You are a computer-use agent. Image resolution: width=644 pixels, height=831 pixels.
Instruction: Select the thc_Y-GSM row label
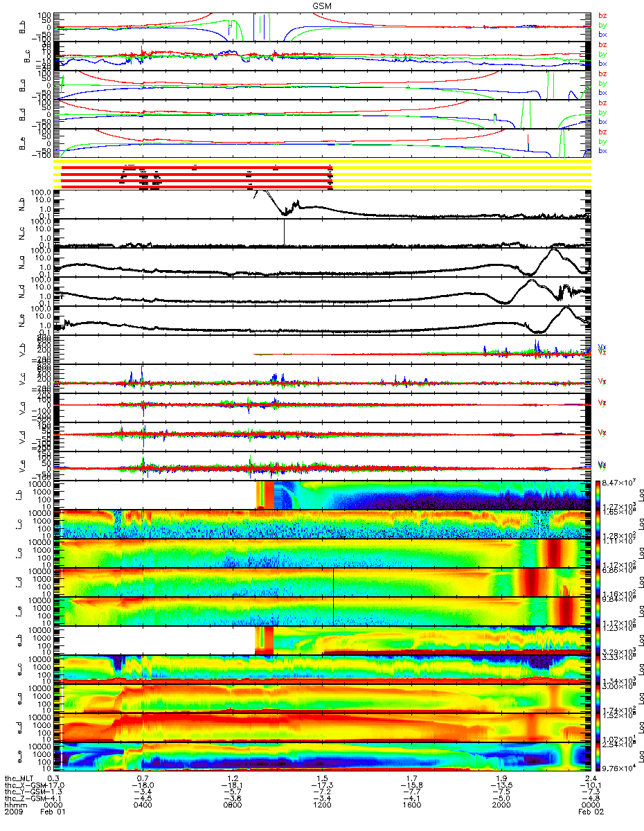[x=24, y=791]
